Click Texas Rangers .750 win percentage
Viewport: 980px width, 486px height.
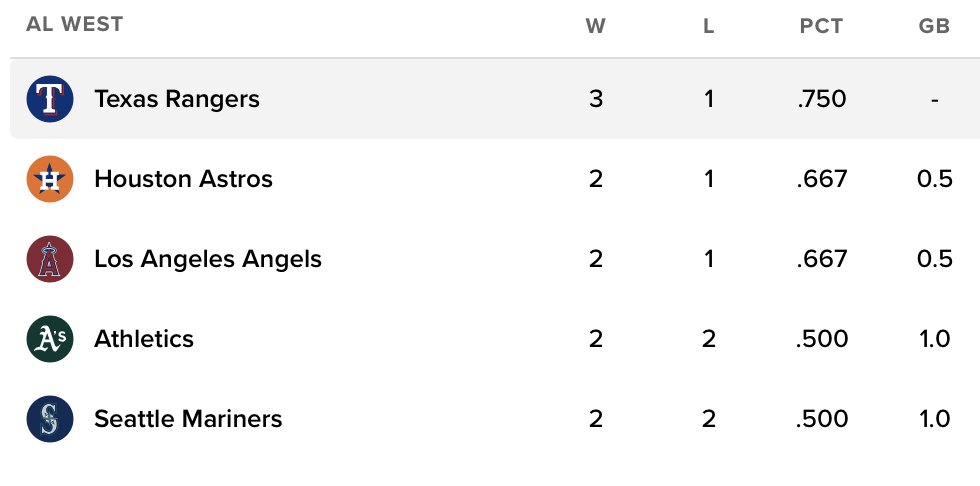821,99
